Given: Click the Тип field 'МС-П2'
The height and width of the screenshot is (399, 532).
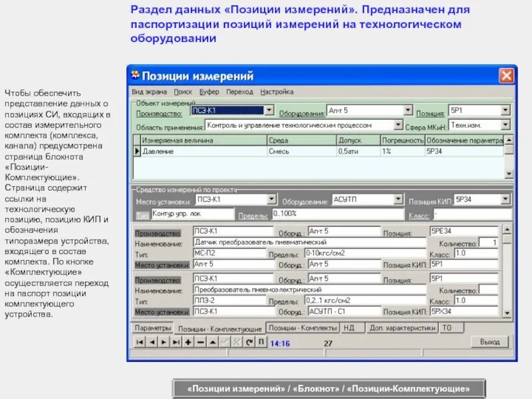Looking at the screenshot, I should pyautogui.click(x=229, y=253).
